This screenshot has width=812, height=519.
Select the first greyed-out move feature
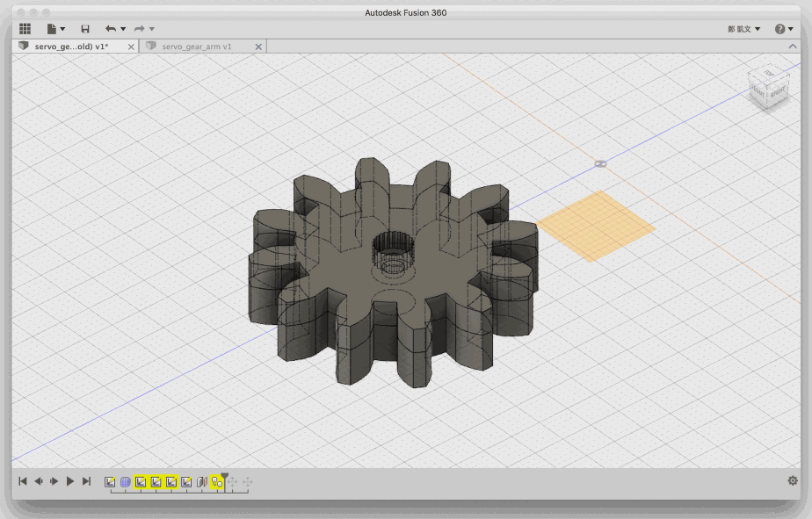tap(233, 482)
